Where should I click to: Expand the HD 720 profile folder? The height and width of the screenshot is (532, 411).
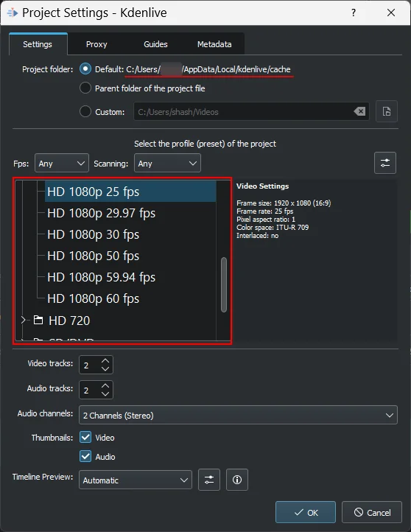[23, 320]
